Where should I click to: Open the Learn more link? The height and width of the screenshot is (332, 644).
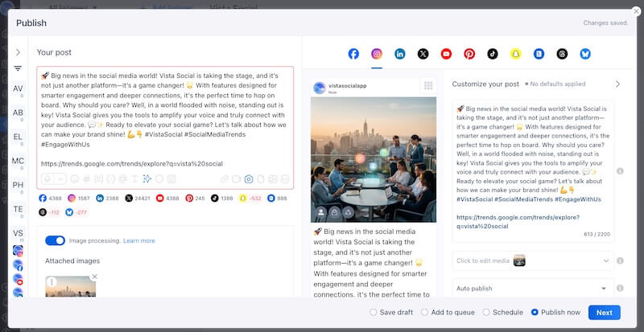(138, 240)
